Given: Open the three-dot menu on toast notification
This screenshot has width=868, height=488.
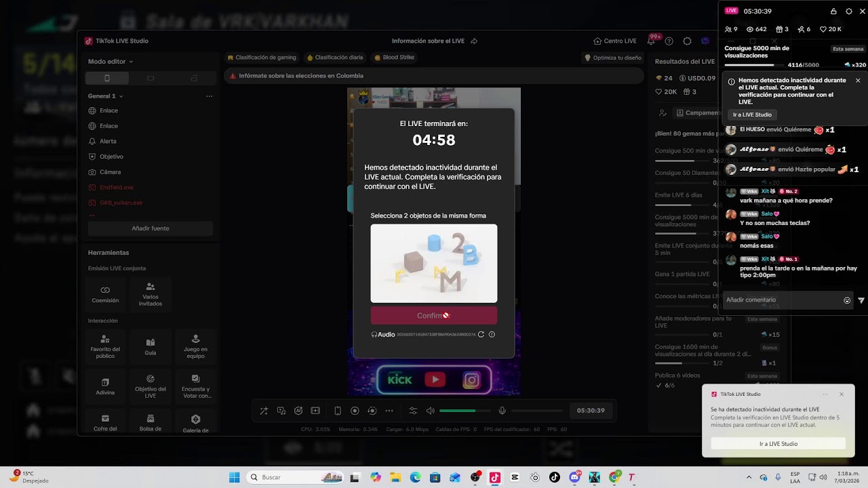Looking at the screenshot, I should [x=825, y=394].
